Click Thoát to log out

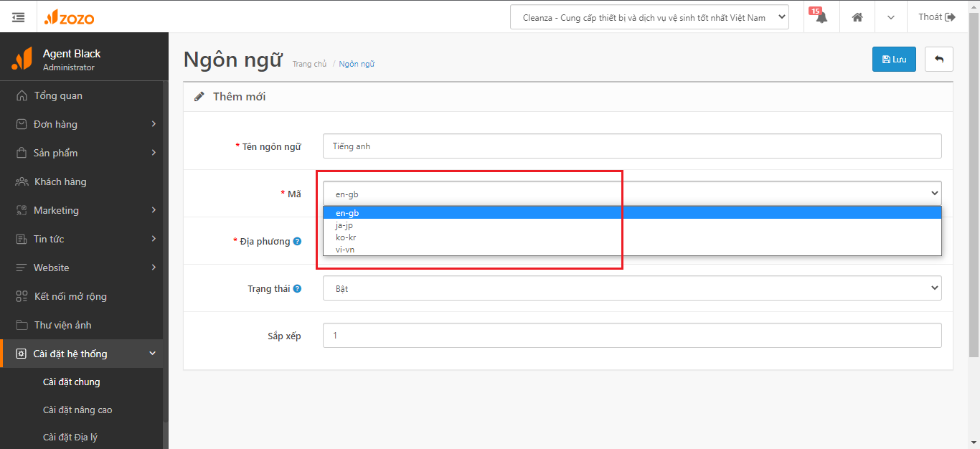937,16
